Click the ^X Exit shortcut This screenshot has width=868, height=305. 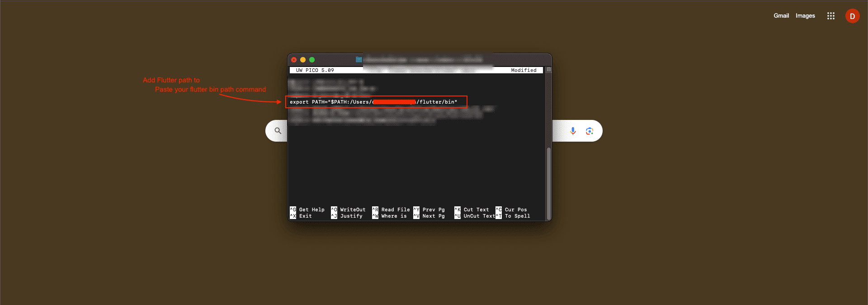pyautogui.click(x=301, y=216)
